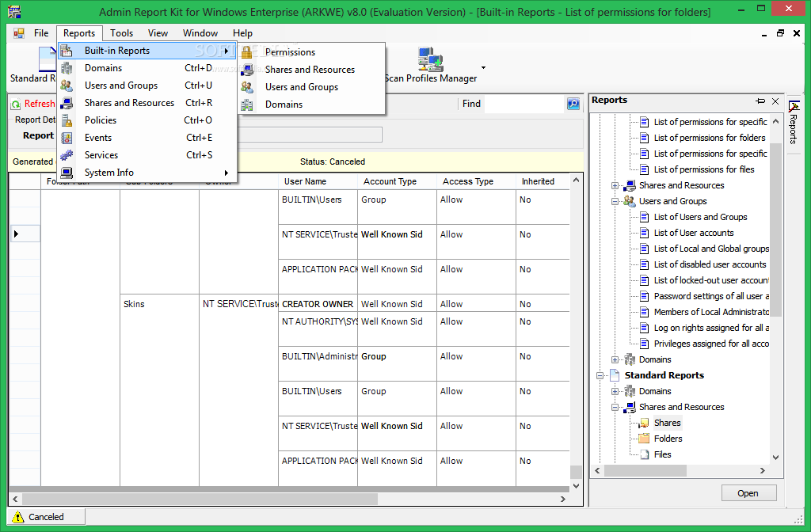This screenshot has height=532, width=811.
Task: Restore the inner document window
Action: point(780,33)
